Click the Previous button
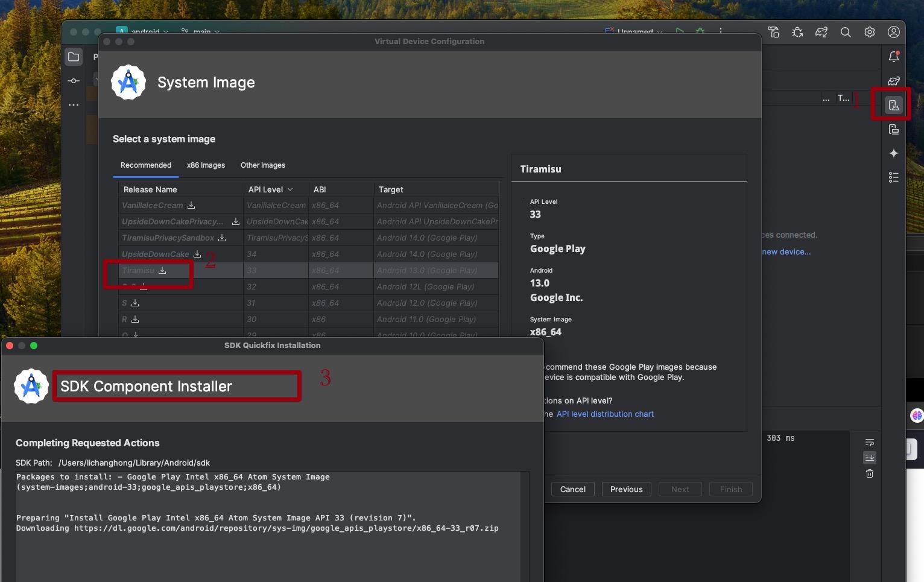 point(626,489)
